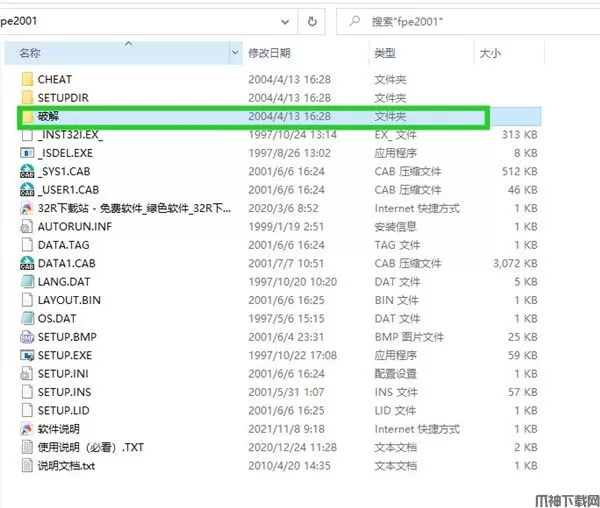Click the 搜索"fpe2001" search field

469,21
